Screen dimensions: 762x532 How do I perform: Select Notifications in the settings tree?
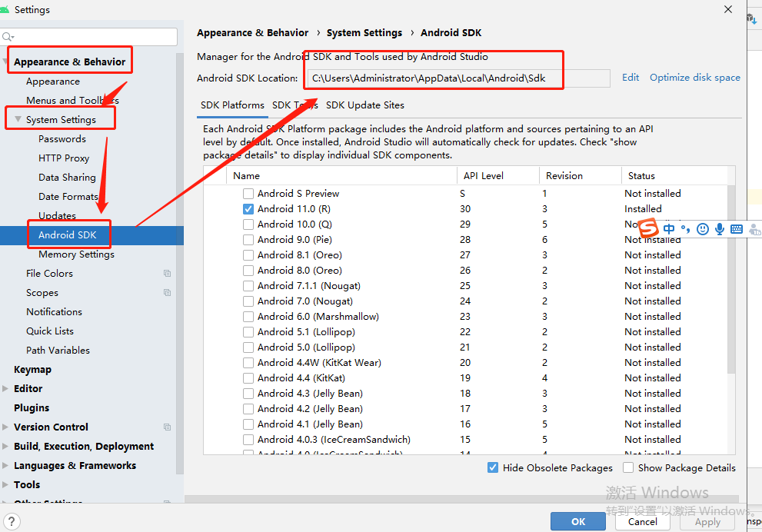pyautogui.click(x=54, y=312)
